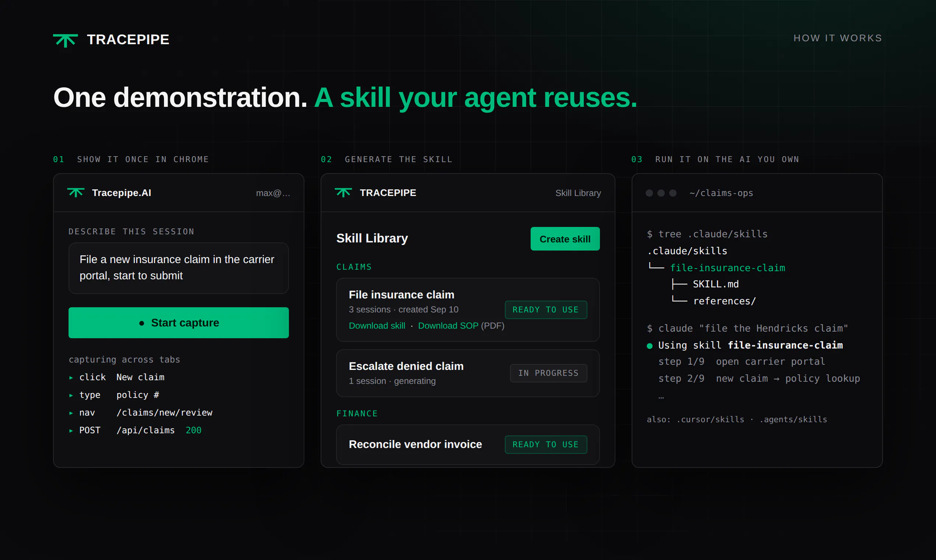Click the 'One demonstration.' headline text

181,97
